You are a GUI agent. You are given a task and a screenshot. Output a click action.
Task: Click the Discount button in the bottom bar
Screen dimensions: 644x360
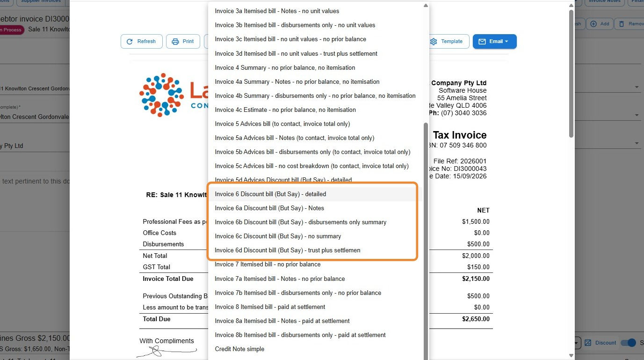[x=601, y=343]
